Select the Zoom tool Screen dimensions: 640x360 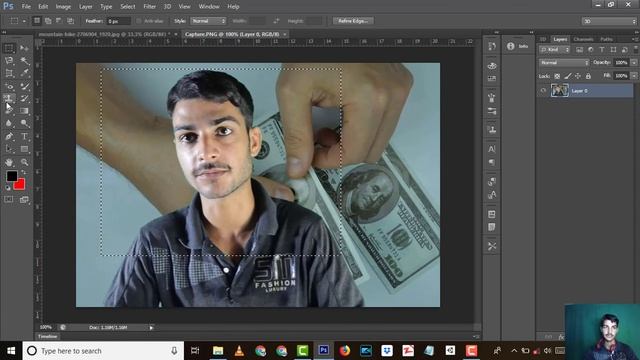pos(24,162)
